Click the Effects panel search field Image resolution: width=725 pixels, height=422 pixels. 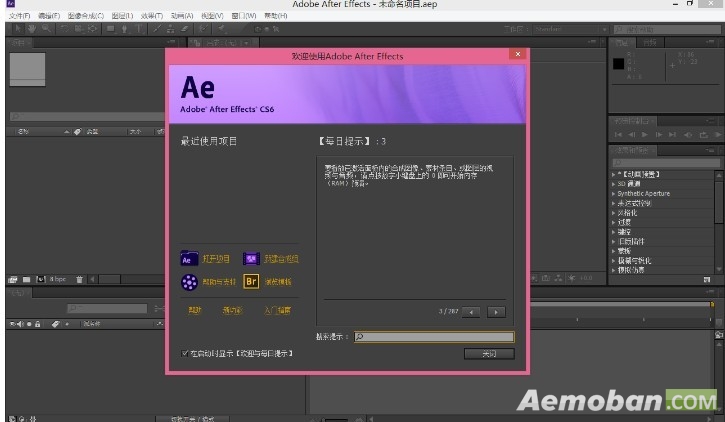(666, 163)
